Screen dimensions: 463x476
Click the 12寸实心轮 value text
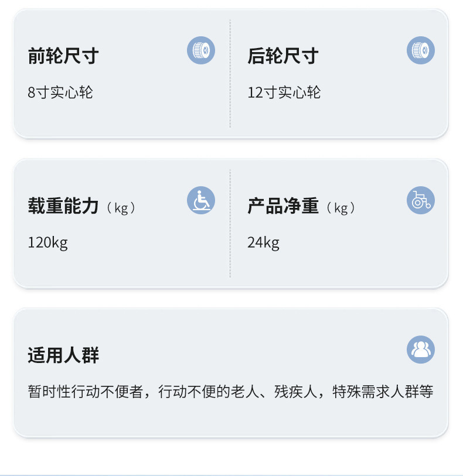284,93
